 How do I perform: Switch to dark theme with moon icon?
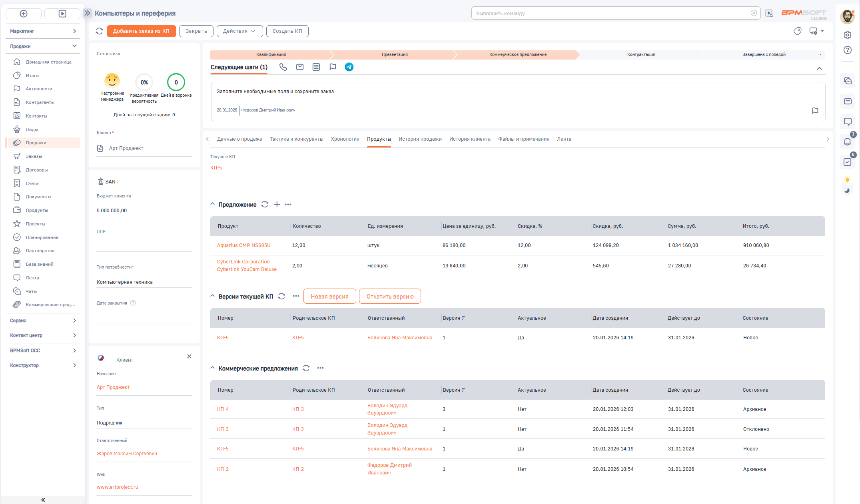[x=847, y=191]
